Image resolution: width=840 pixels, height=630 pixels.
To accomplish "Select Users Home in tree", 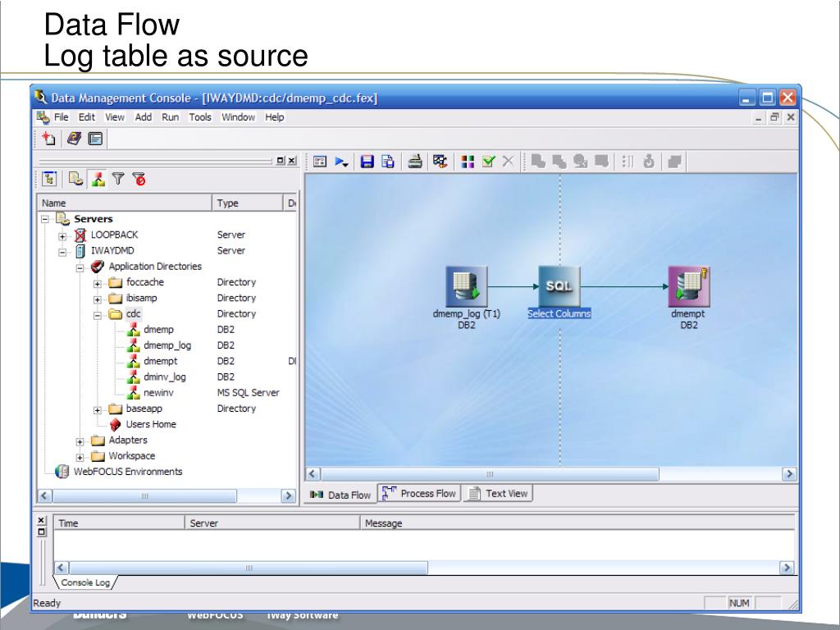I will [x=151, y=424].
